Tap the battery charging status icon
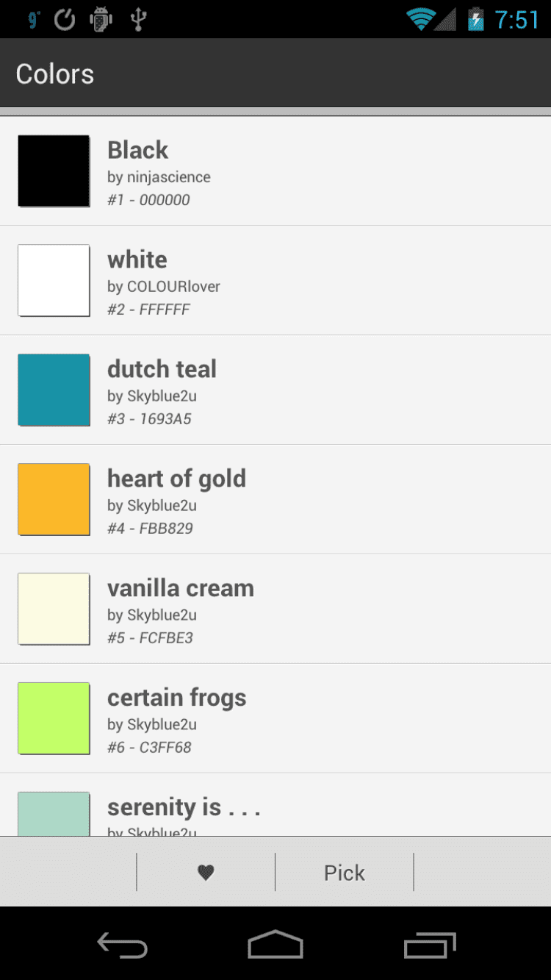Image resolution: width=551 pixels, height=980 pixels. [476, 19]
